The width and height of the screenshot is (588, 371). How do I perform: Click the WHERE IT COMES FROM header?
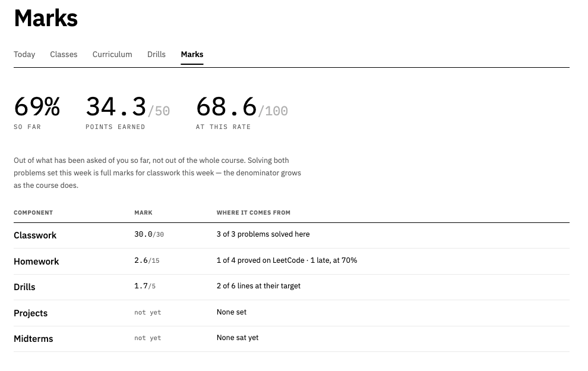[x=254, y=212]
